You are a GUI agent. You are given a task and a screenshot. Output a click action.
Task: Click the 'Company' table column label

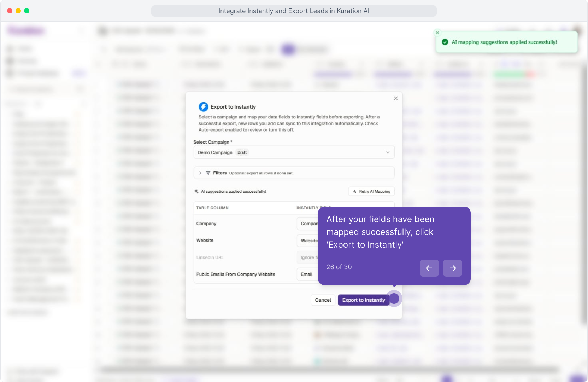point(206,224)
